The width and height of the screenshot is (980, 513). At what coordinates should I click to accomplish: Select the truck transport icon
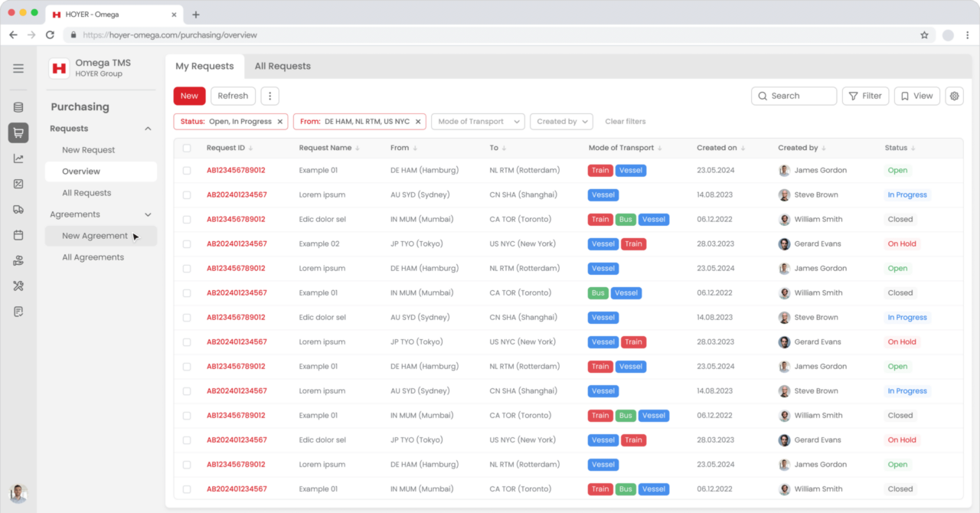[18, 210]
